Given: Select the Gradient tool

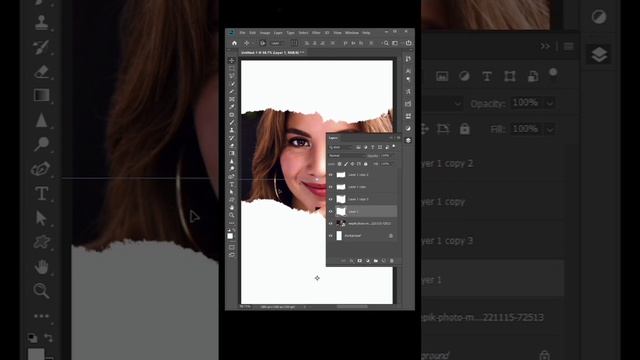Looking at the screenshot, I should click(231, 153).
